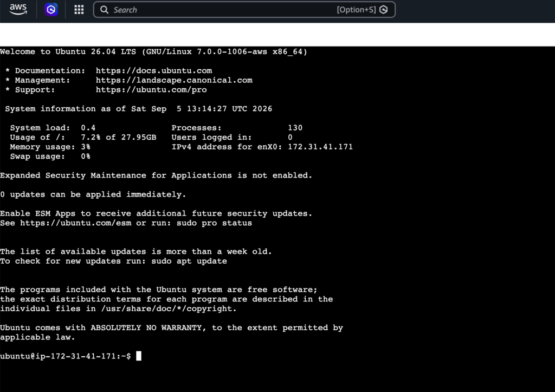Click the magnifying glass search icon
The height and width of the screenshot is (392, 555).
pyautogui.click(x=104, y=10)
